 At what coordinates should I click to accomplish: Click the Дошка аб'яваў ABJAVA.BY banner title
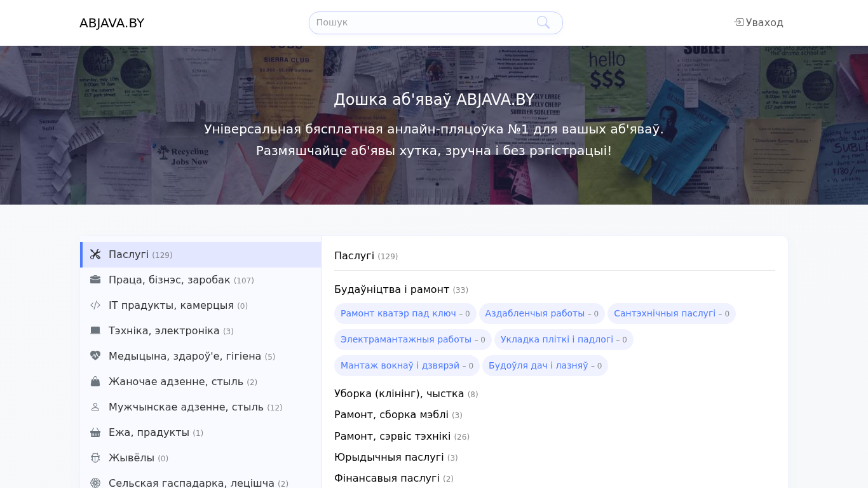434,100
